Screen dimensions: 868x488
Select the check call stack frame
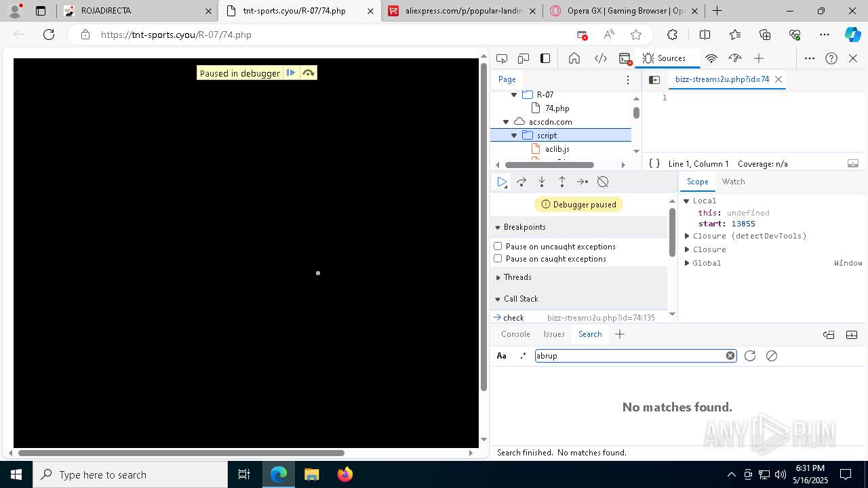coord(578,317)
